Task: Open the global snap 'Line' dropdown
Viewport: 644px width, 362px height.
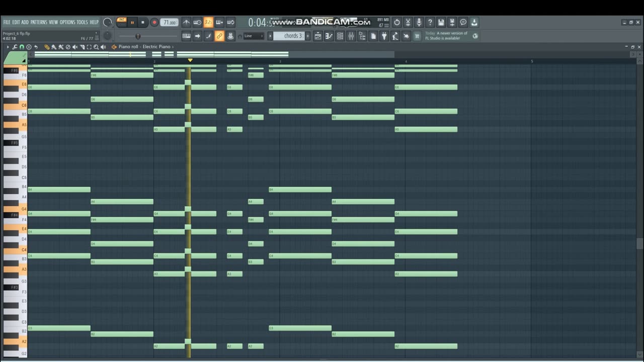Action: pyautogui.click(x=254, y=36)
